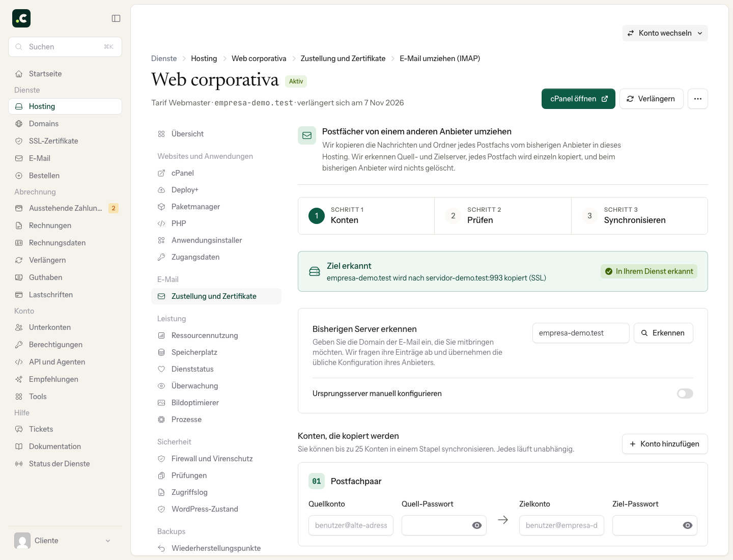The width and height of the screenshot is (733, 560).
Task: Show the Ziel-Passwort with eye icon
Action: [688, 525]
